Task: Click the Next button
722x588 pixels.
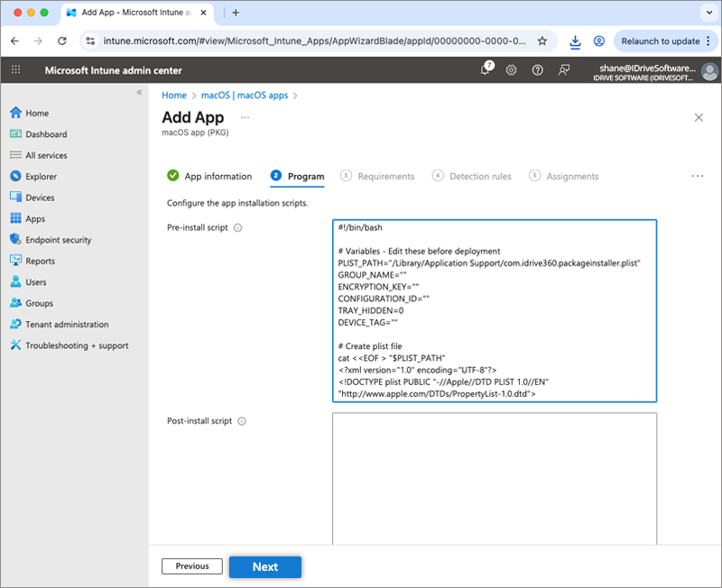Action: [265, 567]
